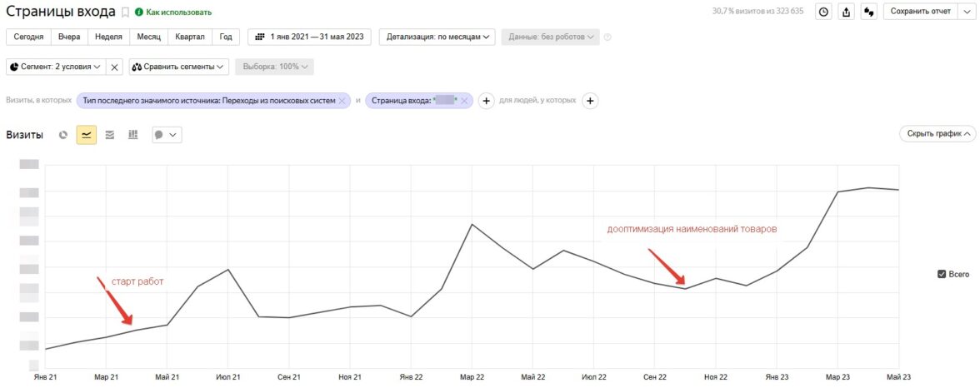Open Данные: без роботов dropdown
Viewport: 980px width, 388px height.
(550, 37)
